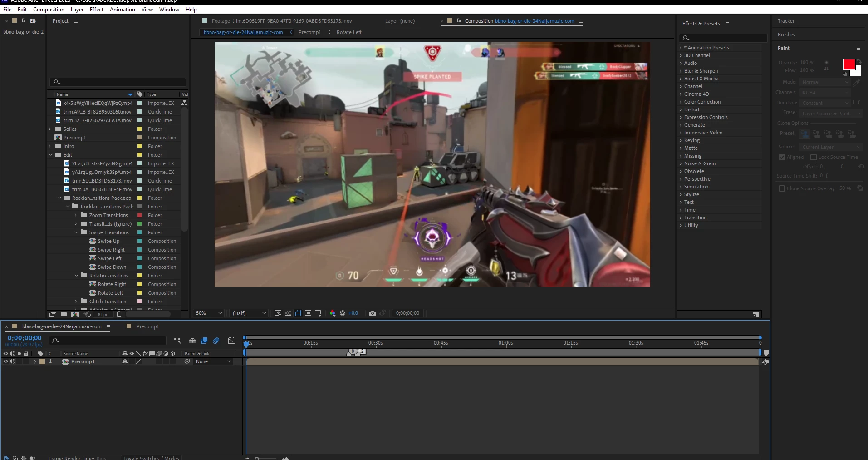
Task: Toggle hide shy layers in timeline
Action: click(192, 341)
